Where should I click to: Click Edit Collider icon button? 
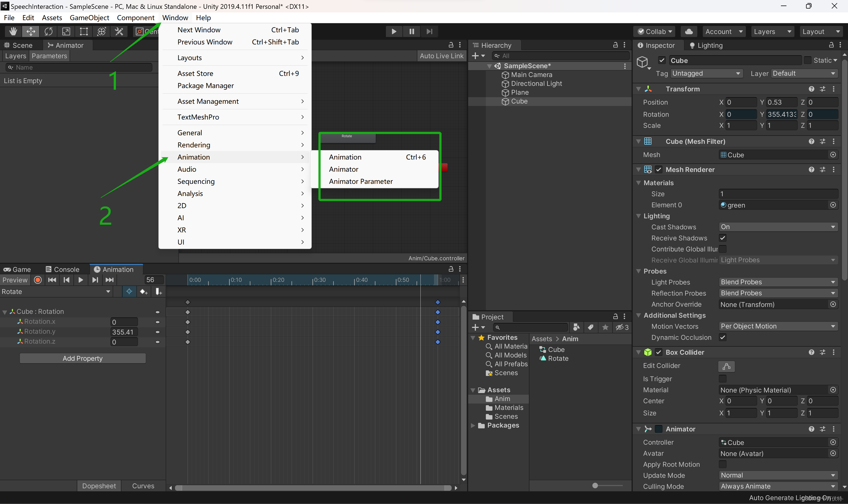tap(726, 366)
